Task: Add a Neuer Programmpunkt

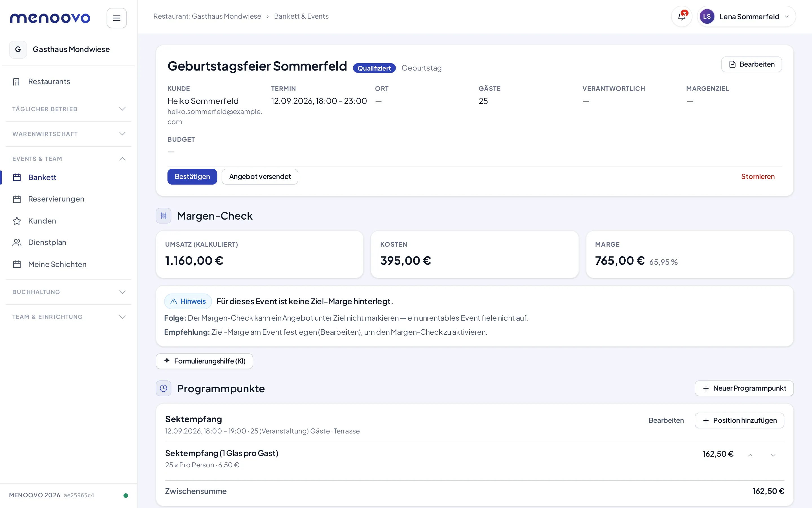Action: [x=744, y=388]
